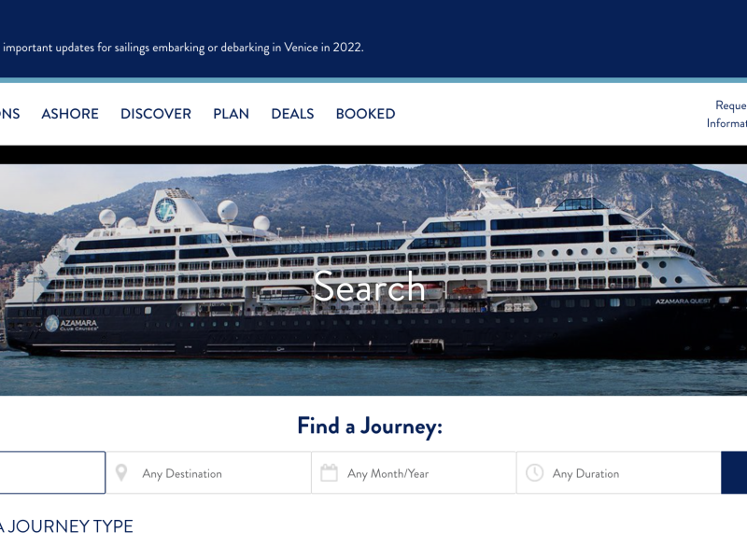Open the Any Month/Year dropdown
Image resolution: width=747 pixels, height=560 pixels.
[414, 473]
